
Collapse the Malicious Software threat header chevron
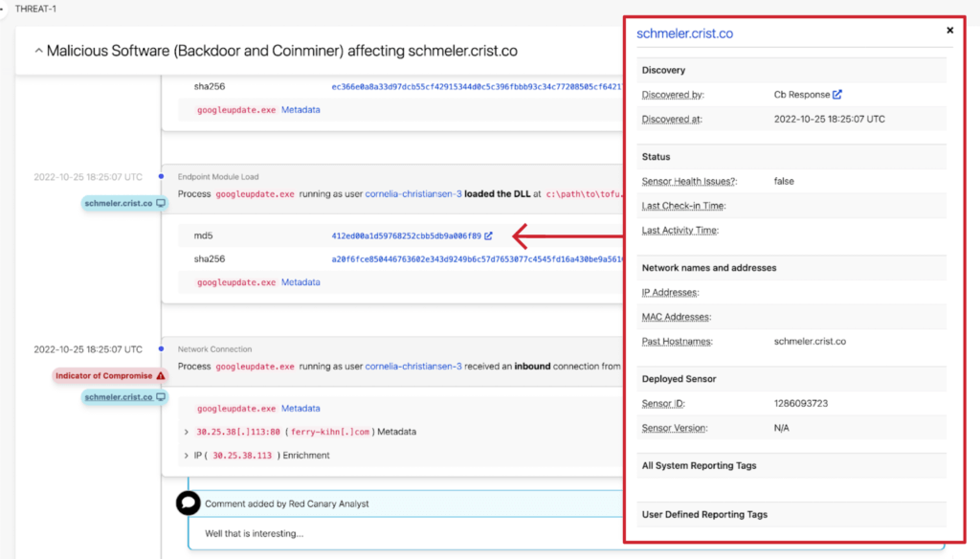pos(38,51)
